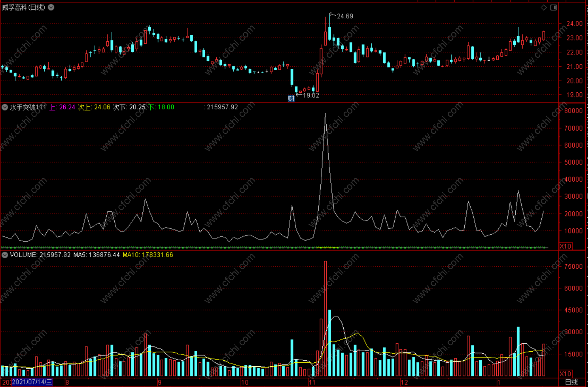
Task: Toggle the side panel layout icon
Action: (554, 7)
